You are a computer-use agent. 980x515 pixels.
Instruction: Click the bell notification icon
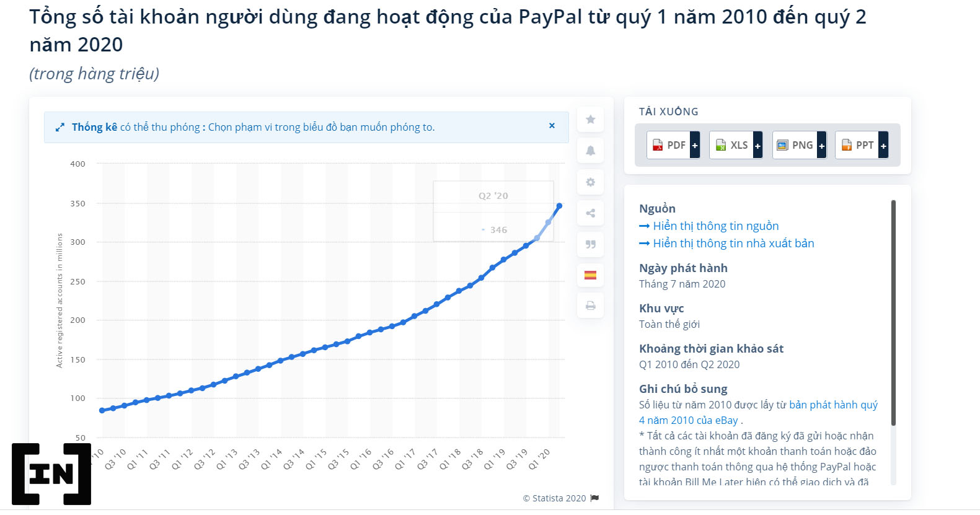coord(590,151)
